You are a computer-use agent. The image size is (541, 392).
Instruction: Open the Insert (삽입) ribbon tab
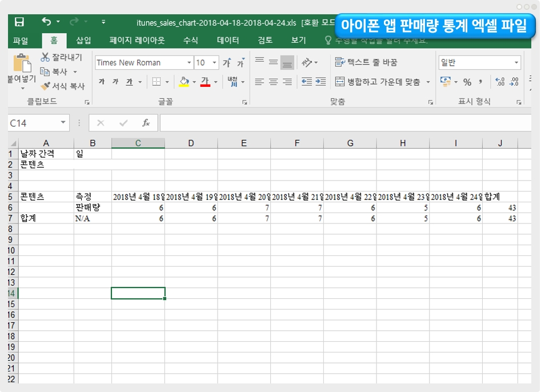[83, 41]
